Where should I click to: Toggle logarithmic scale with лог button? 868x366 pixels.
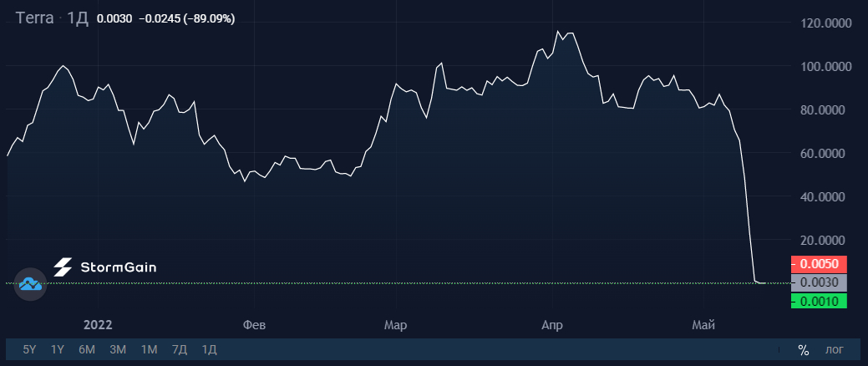835,350
